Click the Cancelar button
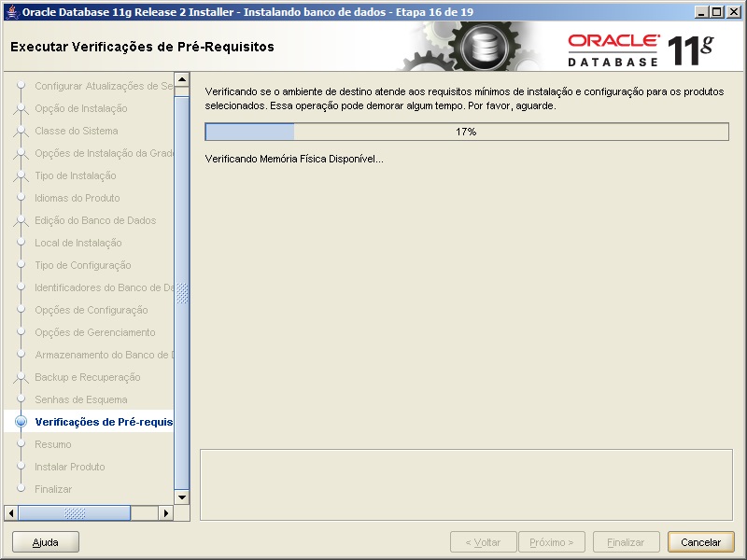 point(701,542)
